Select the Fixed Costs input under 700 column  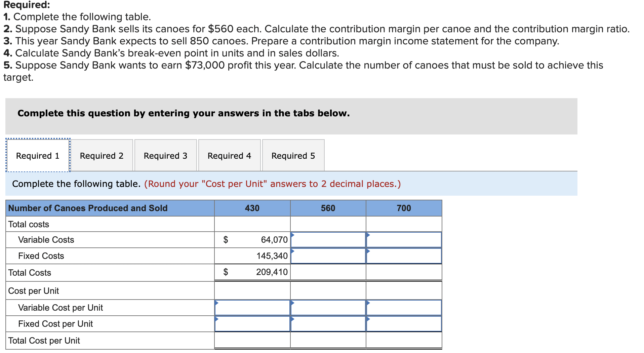click(x=403, y=256)
